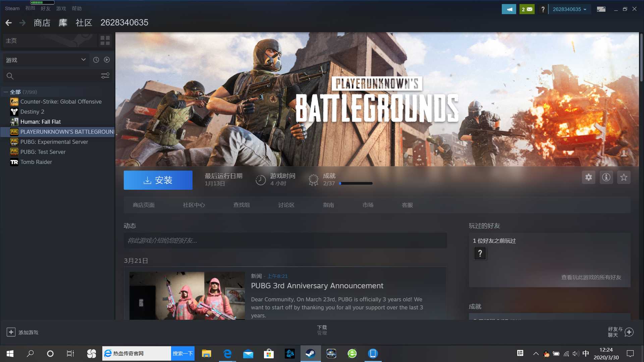Open the 商店页面 link

coord(144,205)
